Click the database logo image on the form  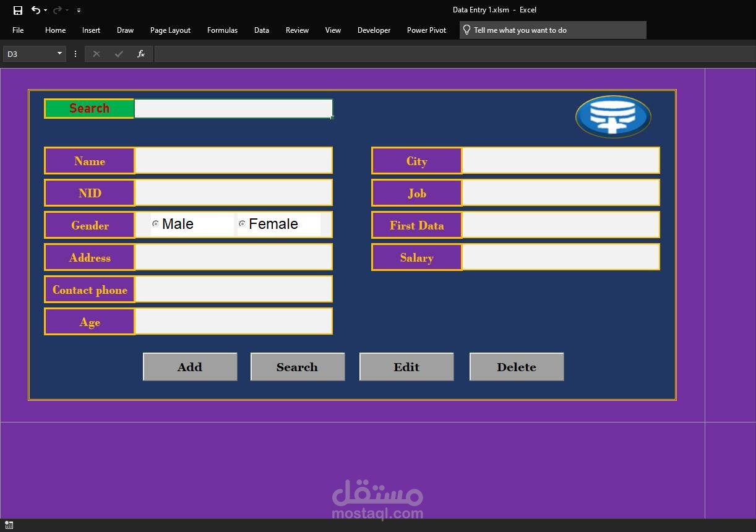[x=612, y=116]
